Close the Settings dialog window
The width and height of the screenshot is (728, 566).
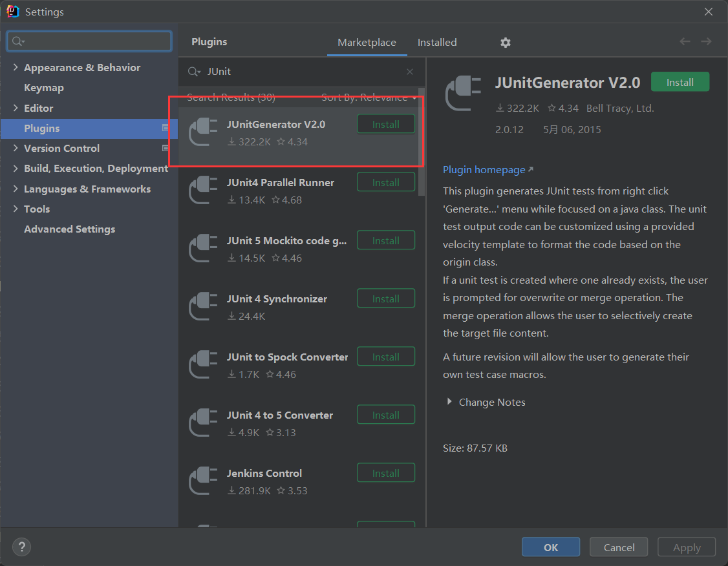(x=708, y=12)
